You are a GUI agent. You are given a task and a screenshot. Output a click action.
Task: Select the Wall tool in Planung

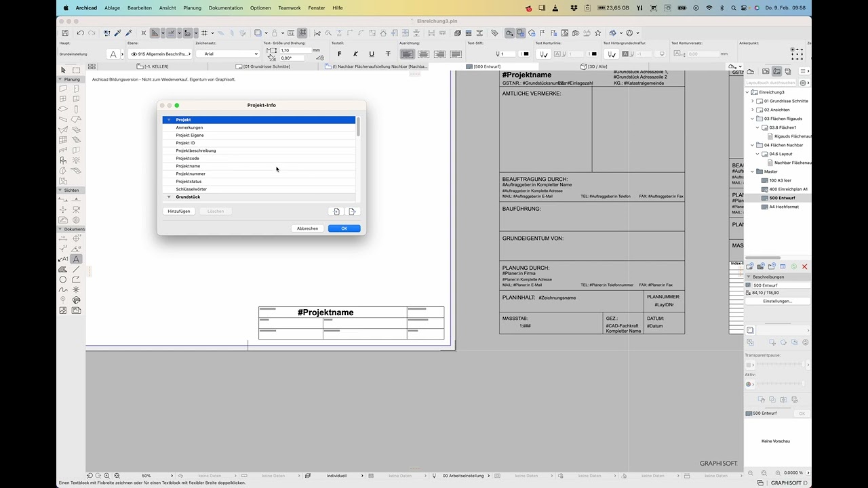[63, 89]
